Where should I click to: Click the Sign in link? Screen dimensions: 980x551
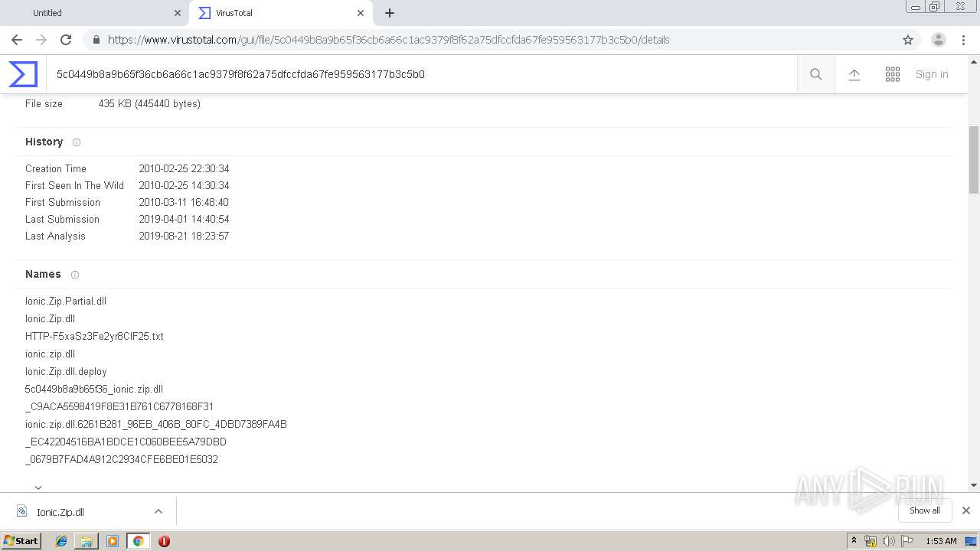[x=932, y=74]
